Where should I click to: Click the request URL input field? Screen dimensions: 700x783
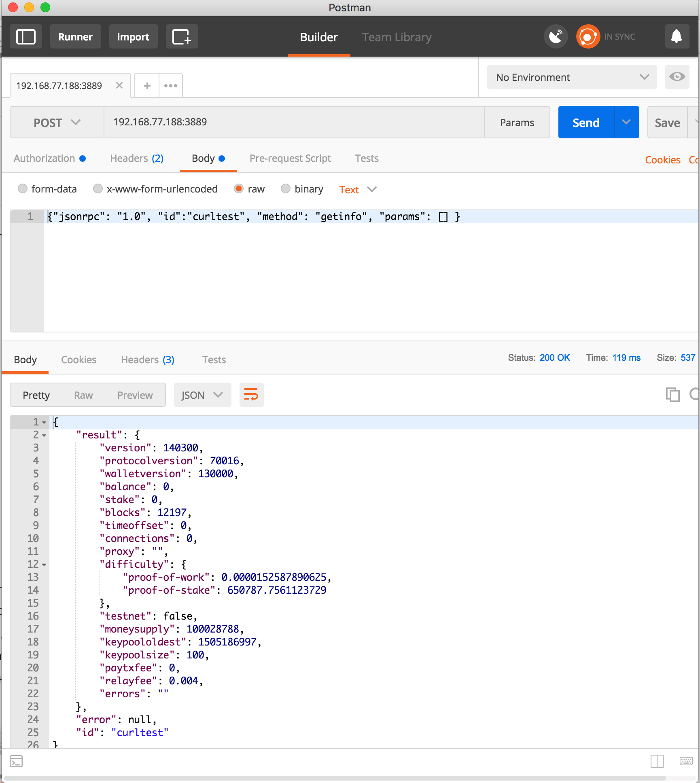coord(294,122)
